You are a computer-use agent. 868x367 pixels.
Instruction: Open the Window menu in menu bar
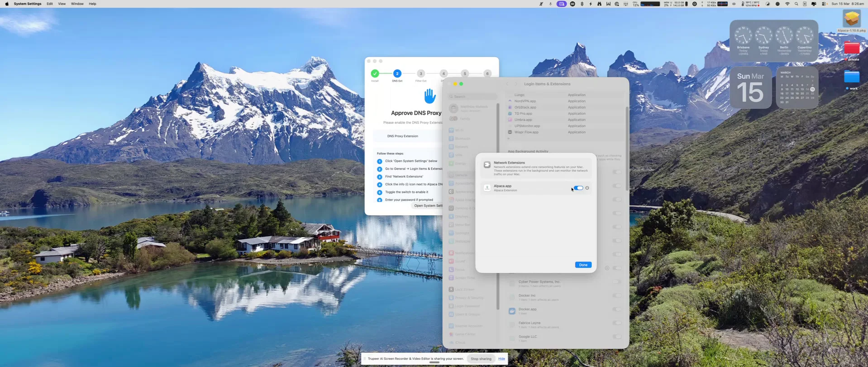(77, 4)
